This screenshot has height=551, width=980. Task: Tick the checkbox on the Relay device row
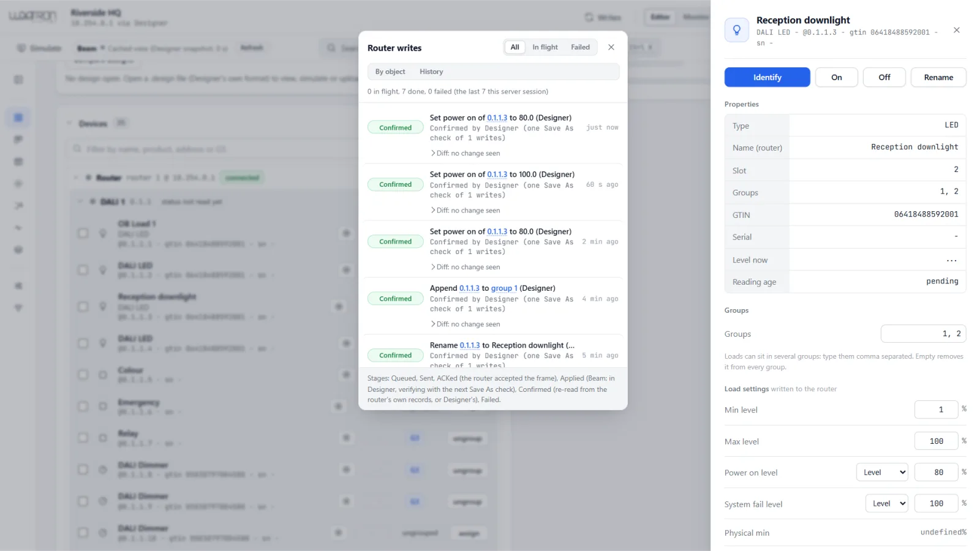(x=83, y=438)
